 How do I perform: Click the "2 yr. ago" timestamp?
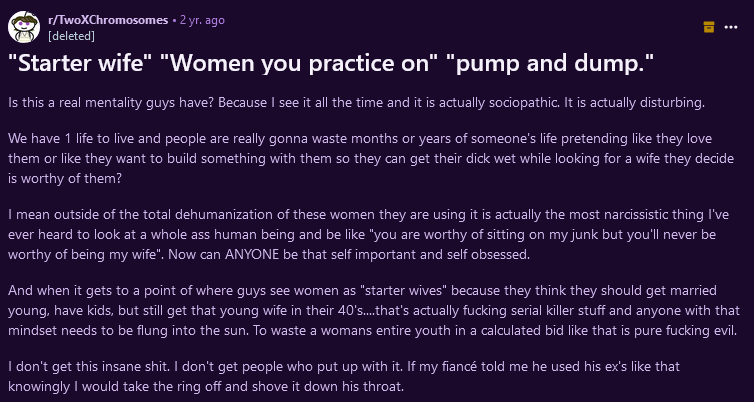[202, 20]
